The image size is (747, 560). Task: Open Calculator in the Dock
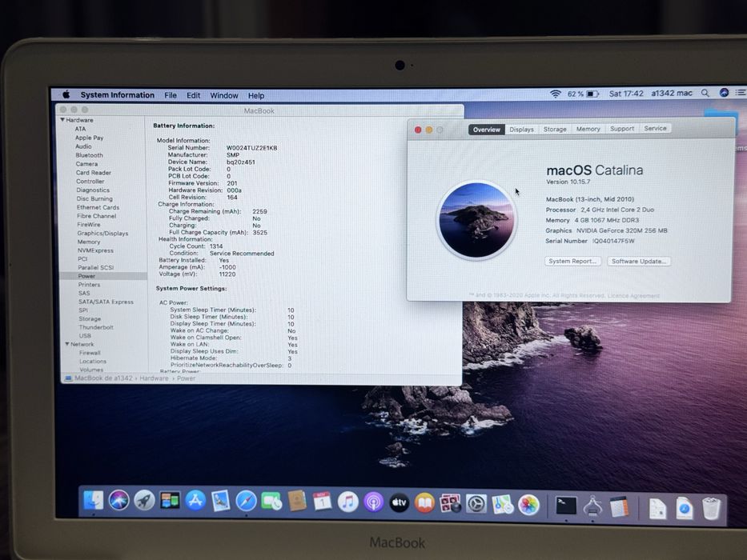(x=619, y=506)
